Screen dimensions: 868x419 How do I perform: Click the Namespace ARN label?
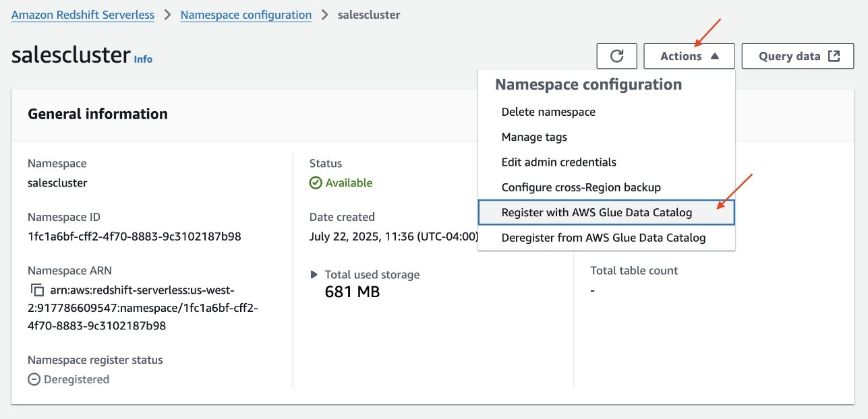click(x=69, y=270)
